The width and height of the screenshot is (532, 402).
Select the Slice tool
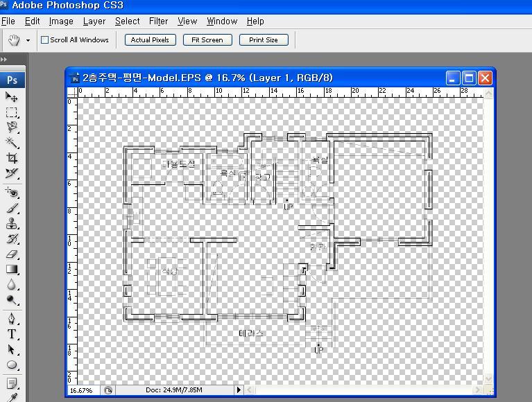click(x=12, y=173)
